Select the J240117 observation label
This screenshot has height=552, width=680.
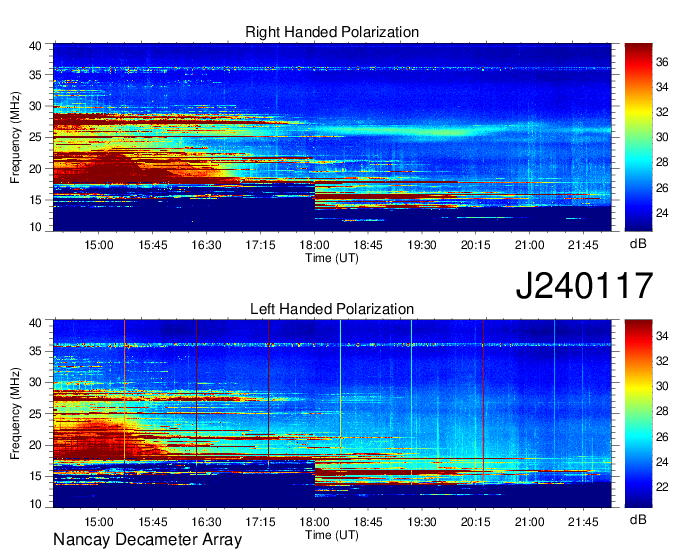tap(584, 286)
